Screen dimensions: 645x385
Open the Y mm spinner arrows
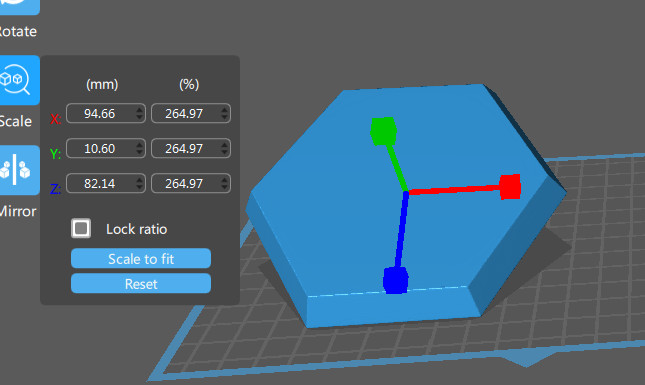coord(139,148)
